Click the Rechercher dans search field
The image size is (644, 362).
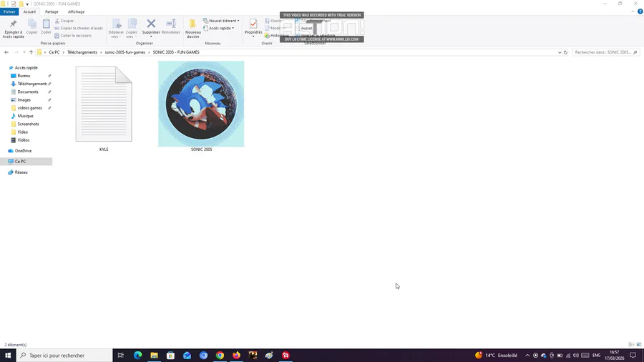605,52
